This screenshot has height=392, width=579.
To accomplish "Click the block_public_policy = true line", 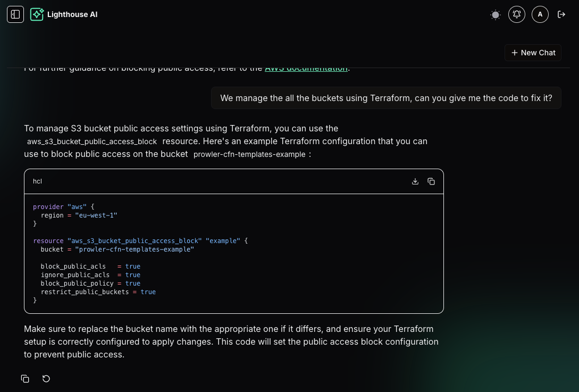I will tap(90, 283).
